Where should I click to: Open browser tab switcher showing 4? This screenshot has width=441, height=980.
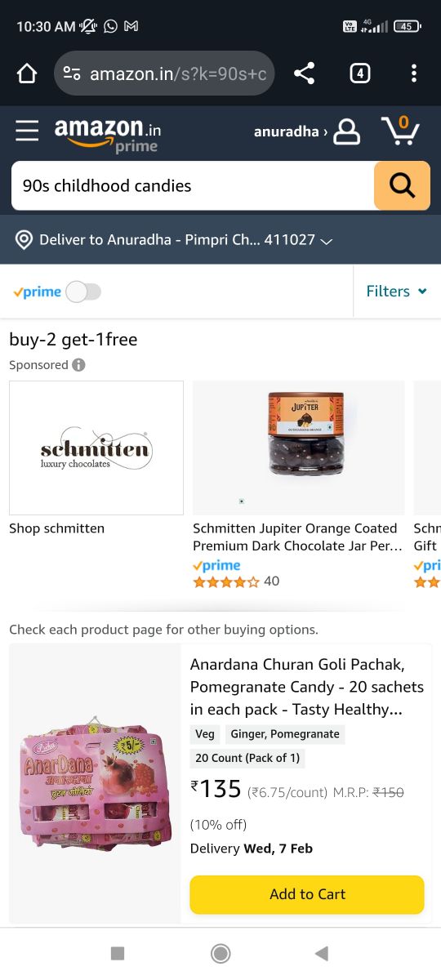pos(359,73)
